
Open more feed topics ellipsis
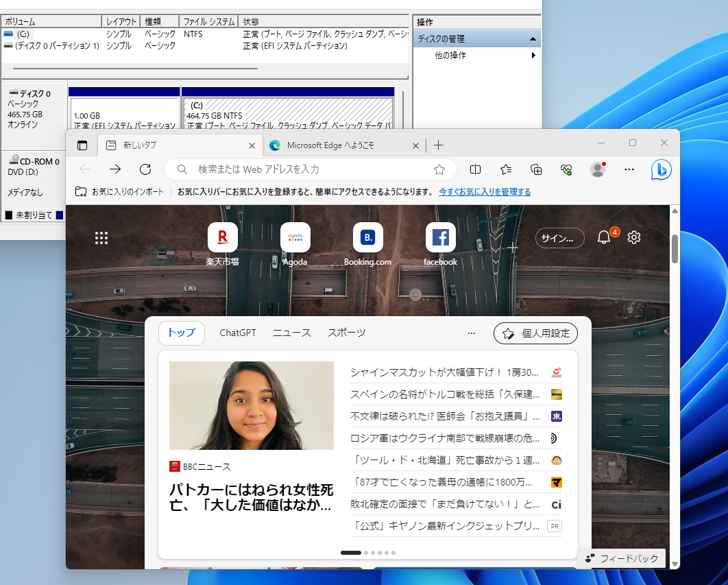pos(471,333)
